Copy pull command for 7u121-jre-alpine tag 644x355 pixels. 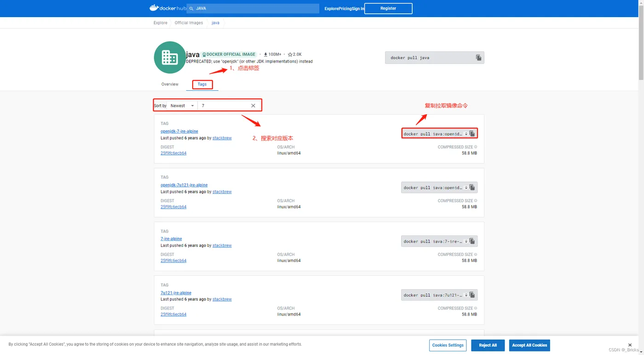click(x=472, y=295)
